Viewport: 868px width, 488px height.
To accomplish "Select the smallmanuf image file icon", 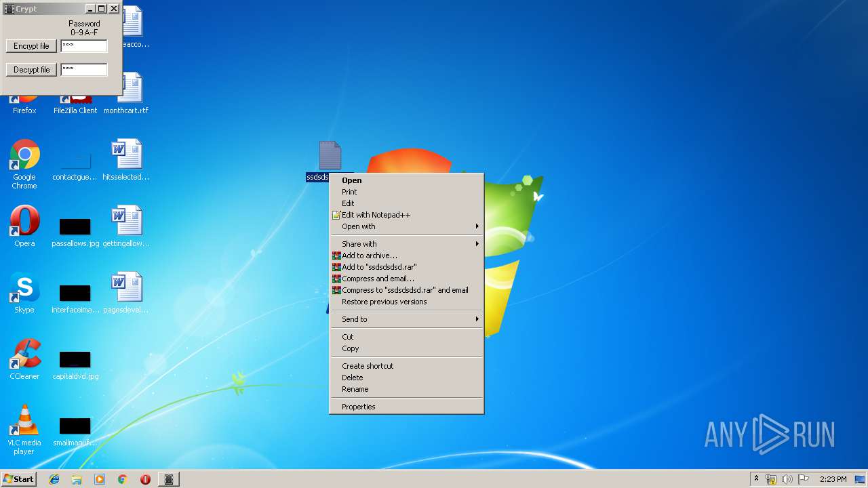I will (x=75, y=430).
